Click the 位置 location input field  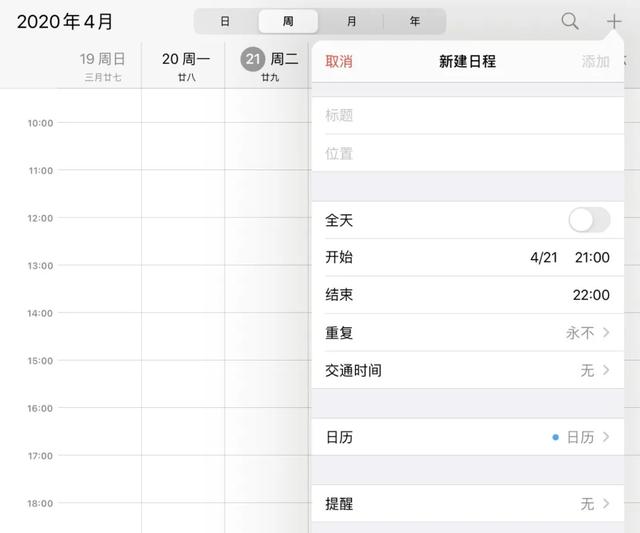coord(467,154)
